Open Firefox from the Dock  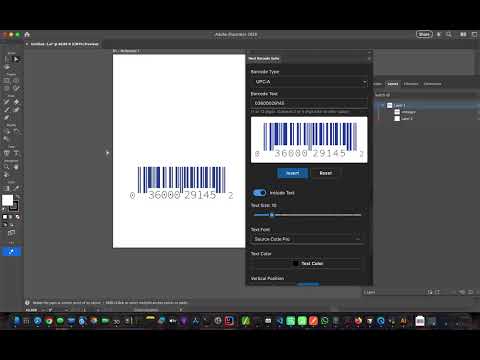click(x=358, y=321)
